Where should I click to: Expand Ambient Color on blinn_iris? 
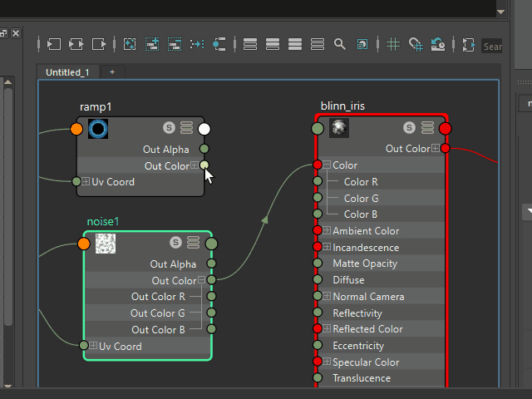[327, 231]
